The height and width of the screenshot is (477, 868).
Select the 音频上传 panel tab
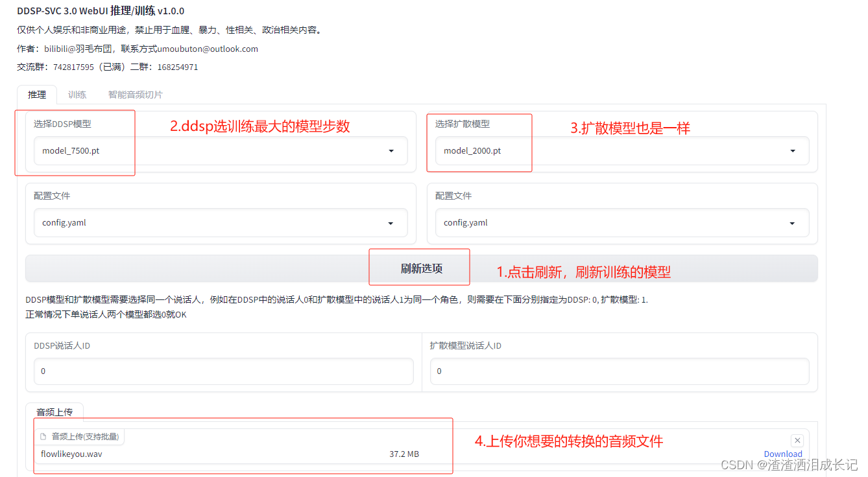tap(54, 411)
